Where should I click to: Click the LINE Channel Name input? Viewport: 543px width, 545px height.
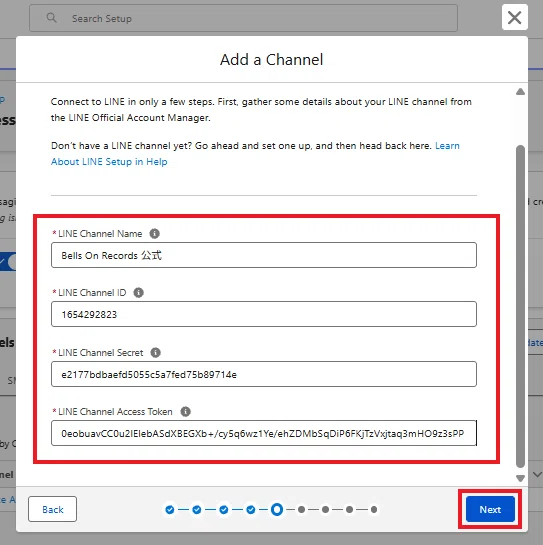pyautogui.click(x=264, y=255)
